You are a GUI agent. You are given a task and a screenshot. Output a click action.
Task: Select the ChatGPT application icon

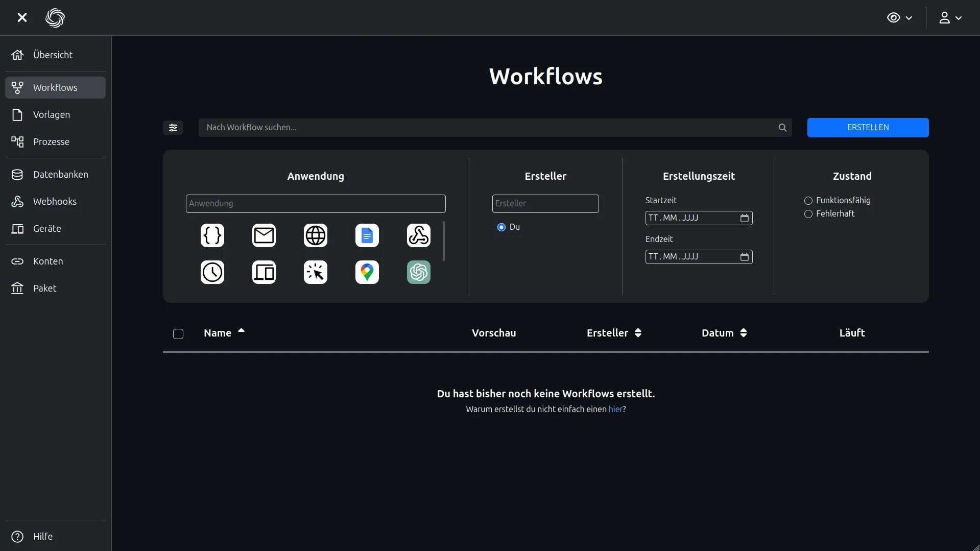(x=419, y=272)
